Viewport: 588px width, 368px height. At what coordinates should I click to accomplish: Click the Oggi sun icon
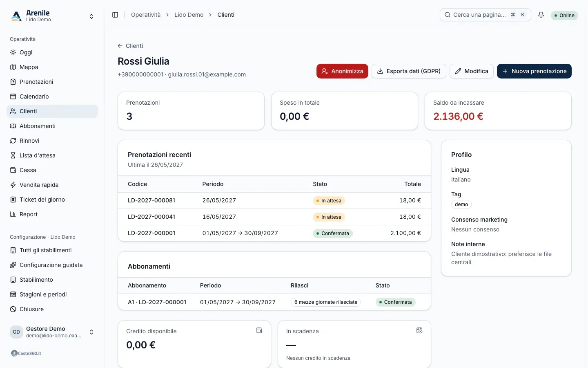(x=13, y=52)
